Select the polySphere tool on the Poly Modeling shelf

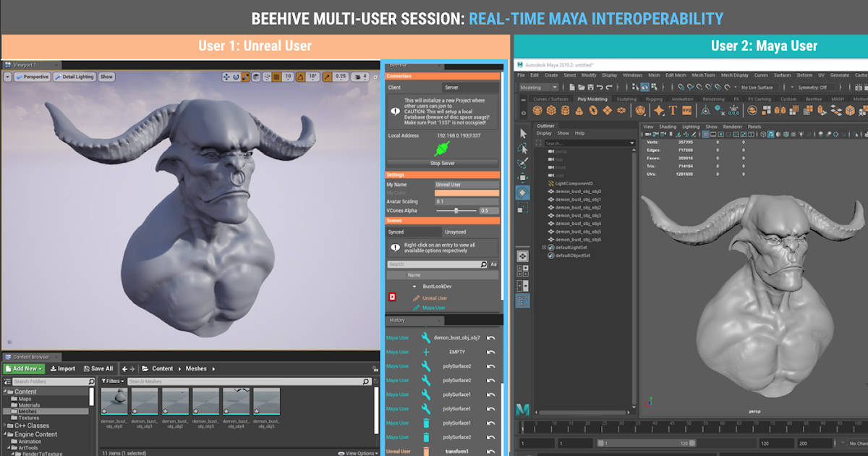pyautogui.click(x=537, y=109)
